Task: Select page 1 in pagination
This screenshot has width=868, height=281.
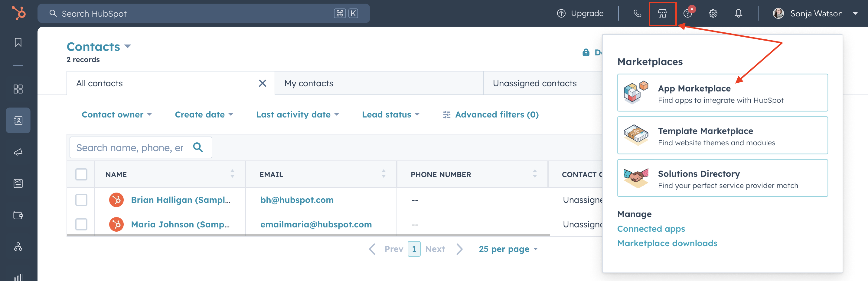Action: [414, 249]
